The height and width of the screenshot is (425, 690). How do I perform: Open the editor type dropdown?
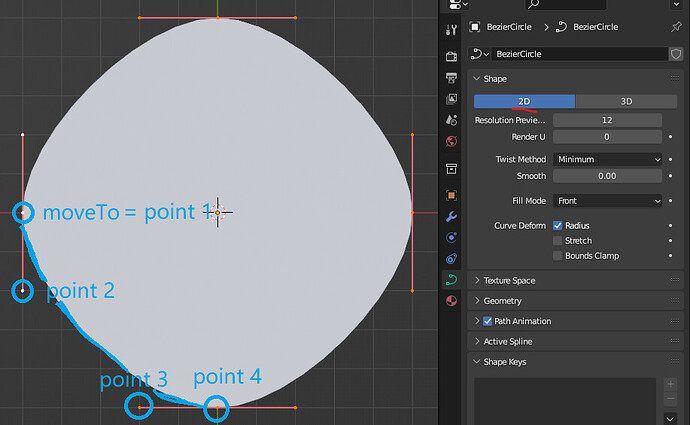tap(458, 4)
